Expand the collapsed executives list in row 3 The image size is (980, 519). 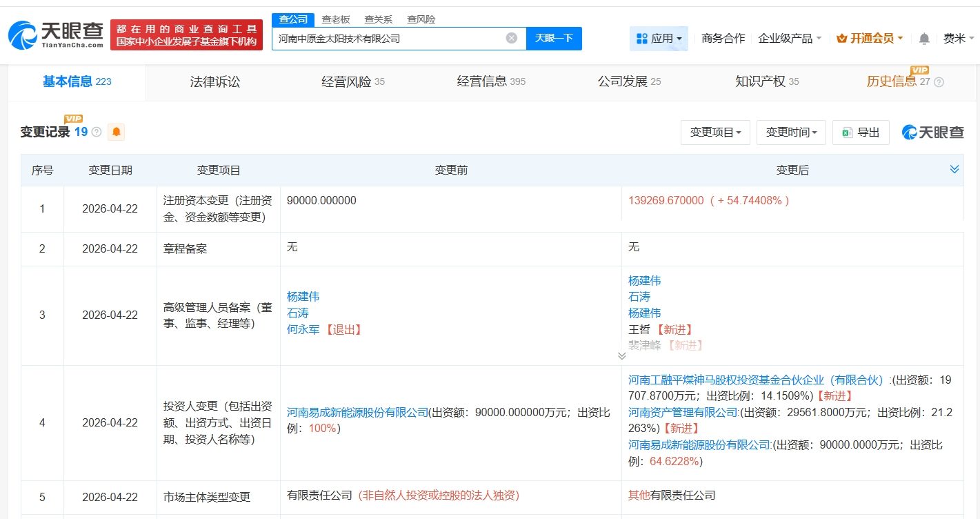(621, 356)
